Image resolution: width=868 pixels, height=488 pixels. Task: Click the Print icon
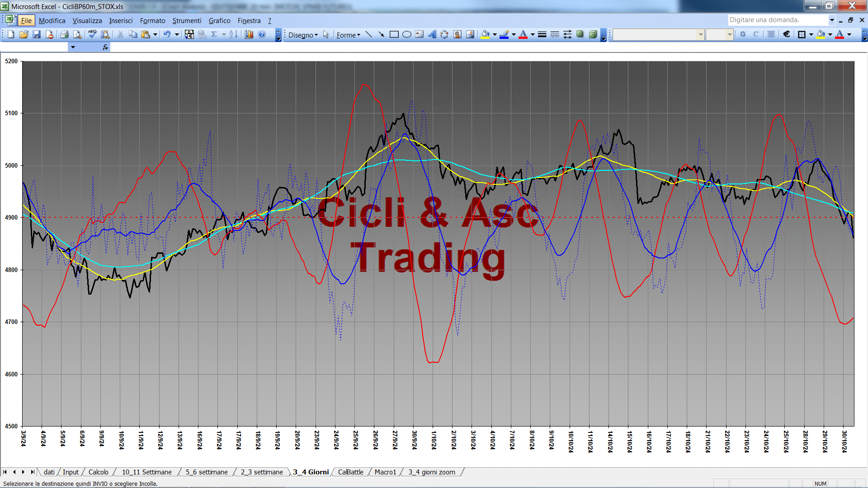[x=64, y=34]
